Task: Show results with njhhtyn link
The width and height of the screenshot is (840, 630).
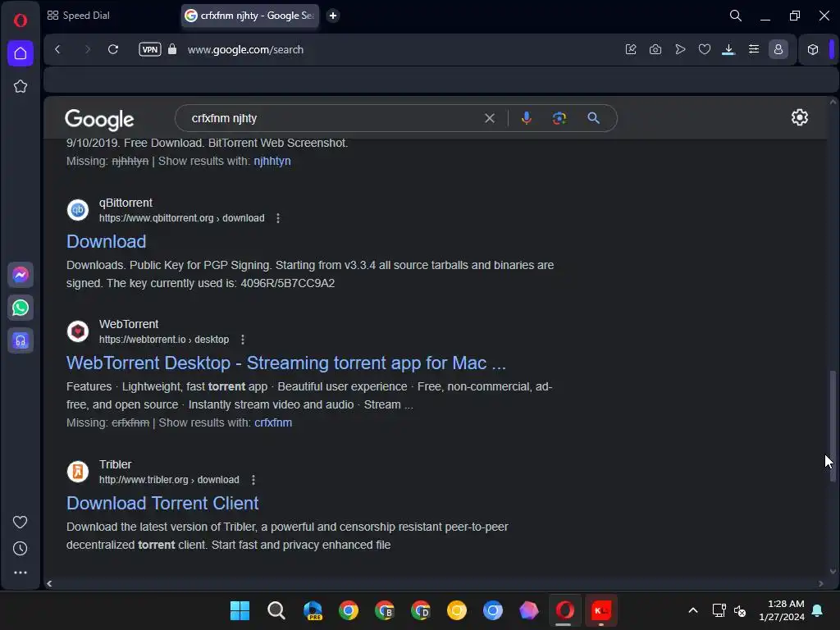Action: click(272, 162)
